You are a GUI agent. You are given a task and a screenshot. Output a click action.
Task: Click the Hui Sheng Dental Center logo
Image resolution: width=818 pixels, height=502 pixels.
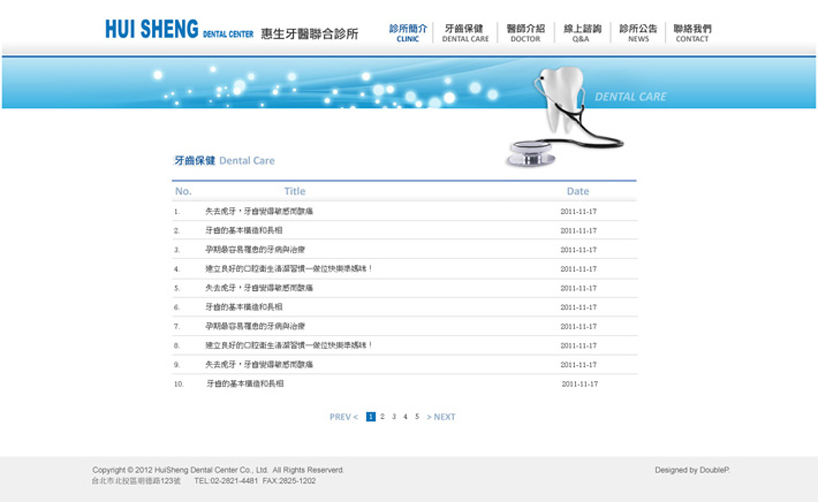230,30
